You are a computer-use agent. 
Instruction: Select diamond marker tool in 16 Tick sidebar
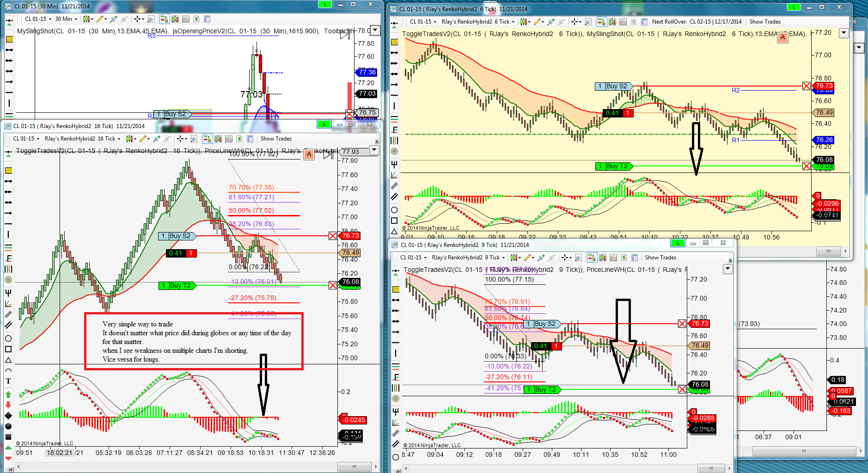tap(8, 416)
